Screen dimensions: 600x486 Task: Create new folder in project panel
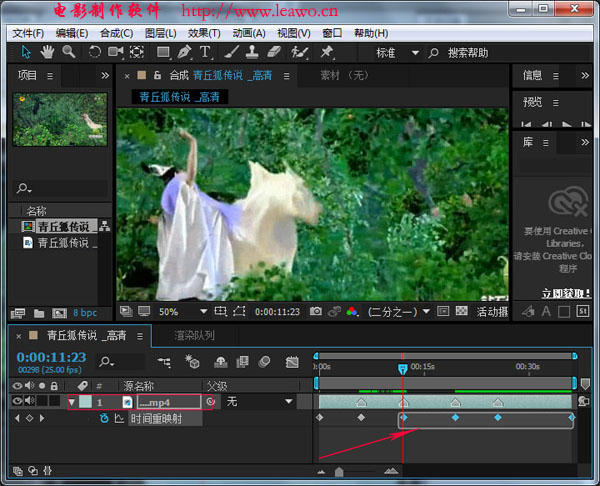(39, 314)
